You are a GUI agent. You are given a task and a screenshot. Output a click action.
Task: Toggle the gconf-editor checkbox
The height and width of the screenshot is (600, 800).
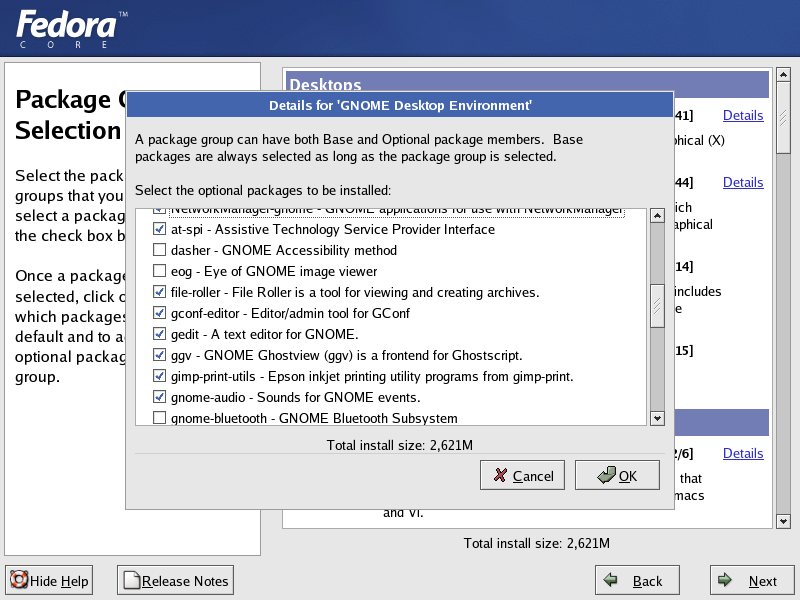160,312
